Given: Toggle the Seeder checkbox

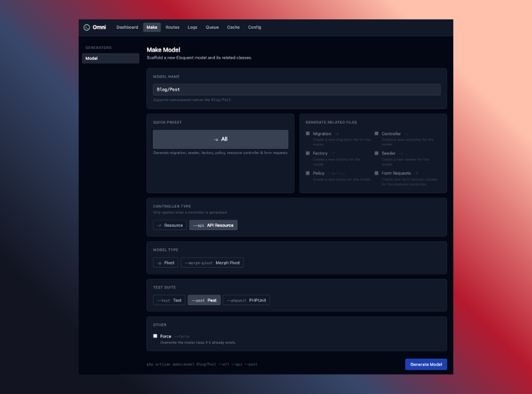Looking at the screenshot, I should click(376, 153).
